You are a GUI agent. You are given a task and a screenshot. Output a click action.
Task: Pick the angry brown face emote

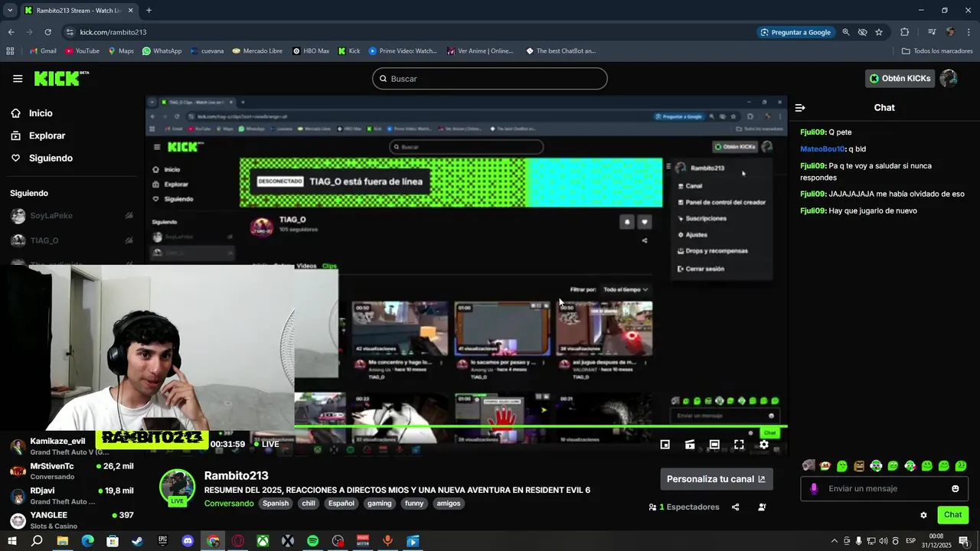tap(859, 465)
